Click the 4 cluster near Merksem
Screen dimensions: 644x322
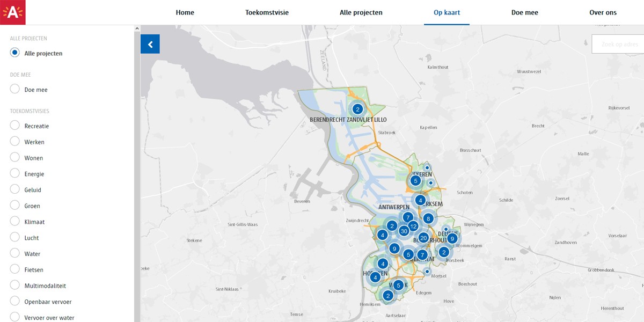pyautogui.click(x=420, y=200)
